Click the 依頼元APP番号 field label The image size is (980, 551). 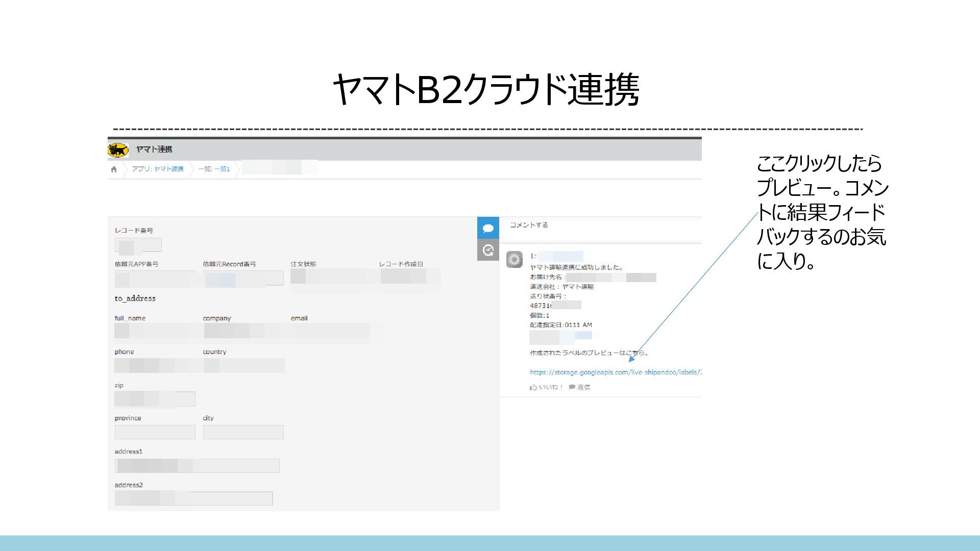136,264
